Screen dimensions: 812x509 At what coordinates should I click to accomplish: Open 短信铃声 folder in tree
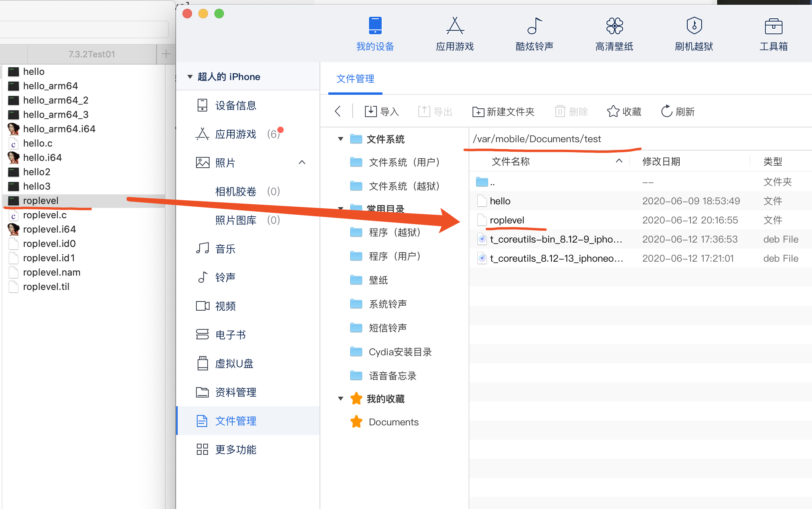[x=379, y=328]
